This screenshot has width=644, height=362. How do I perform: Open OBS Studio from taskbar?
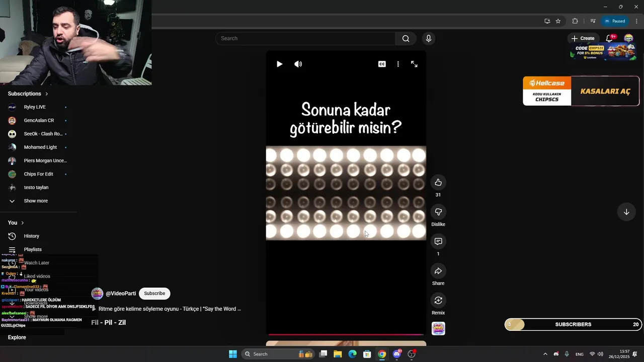(412, 354)
